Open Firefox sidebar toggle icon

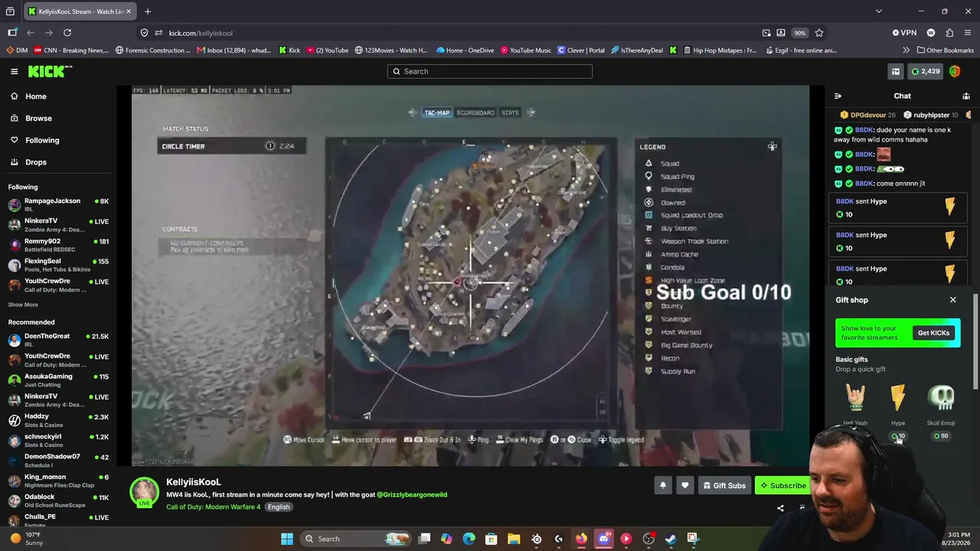pyautogui.click(x=12, y=33)
